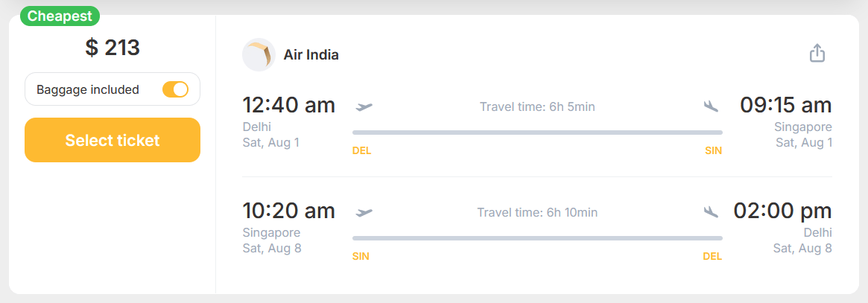Image resolution: width=868 pixels, height=303 pixels.
Task: Click the Air India airline logo
Action: point(259,54)
